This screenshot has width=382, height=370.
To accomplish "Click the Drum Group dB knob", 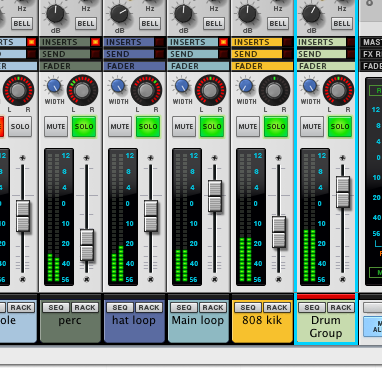I will coord(312,14).
